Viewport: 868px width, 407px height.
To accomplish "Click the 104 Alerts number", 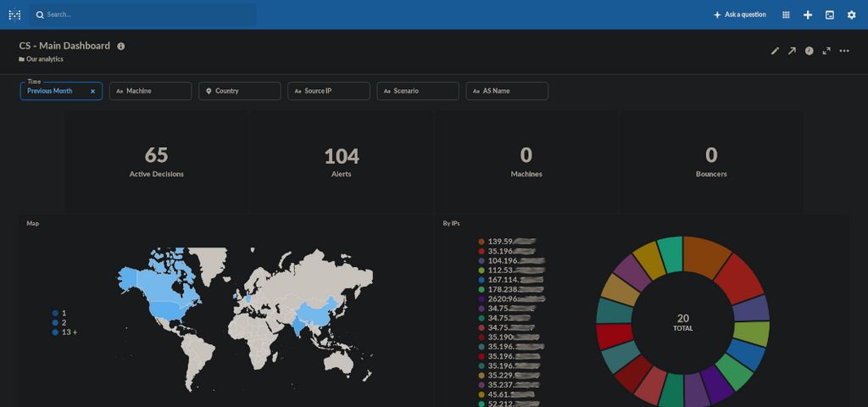I will tap(342, 157).
